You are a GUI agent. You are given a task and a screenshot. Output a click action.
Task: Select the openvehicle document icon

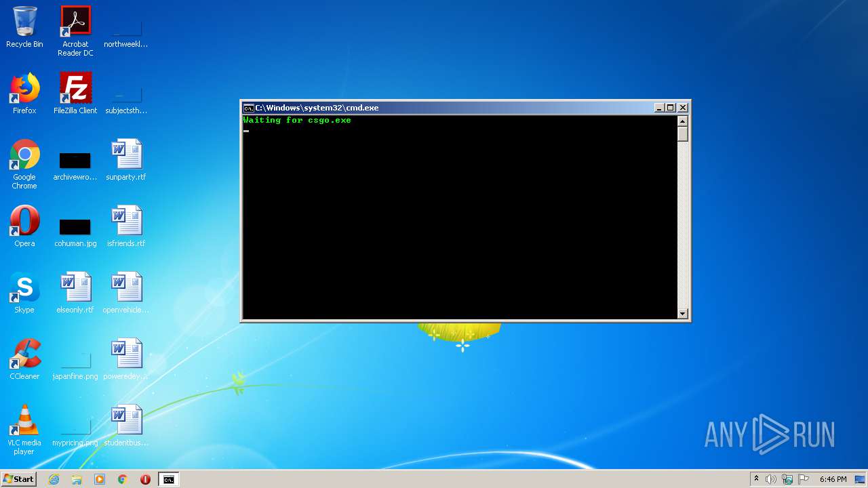click(126, 293)
